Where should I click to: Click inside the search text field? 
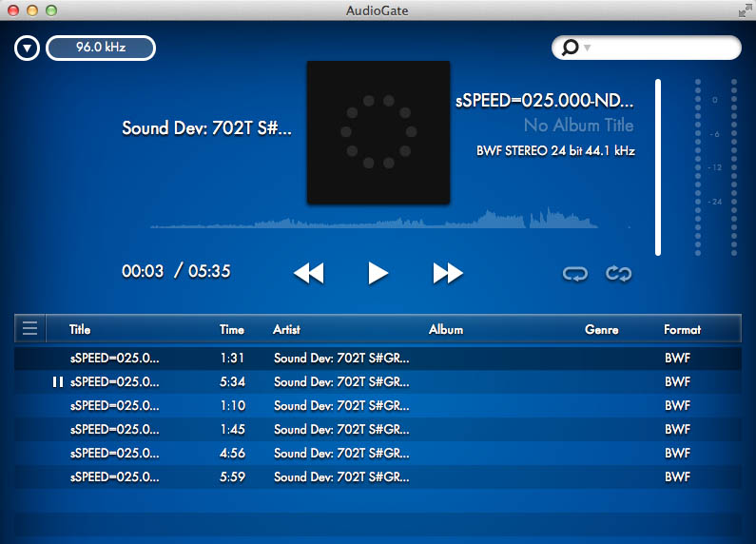point(666,48)
